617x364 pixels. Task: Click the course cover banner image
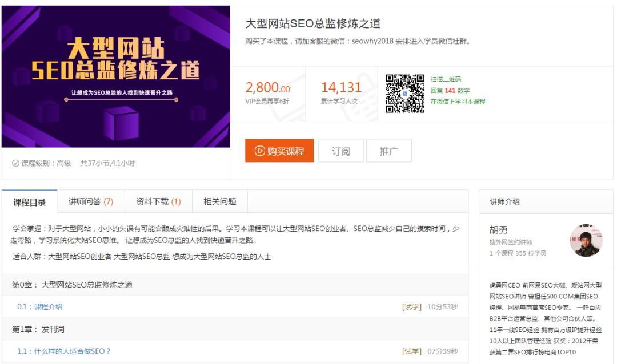[x=115, y=76]
